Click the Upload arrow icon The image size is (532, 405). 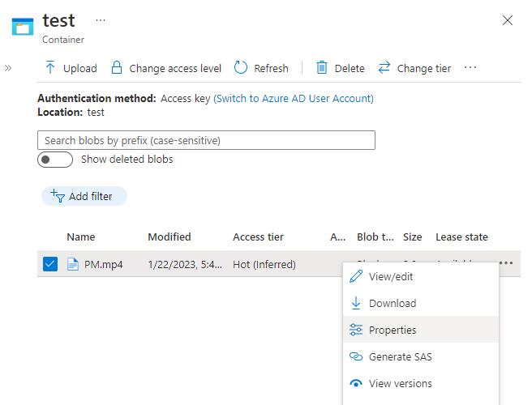(x=50, y=67)
